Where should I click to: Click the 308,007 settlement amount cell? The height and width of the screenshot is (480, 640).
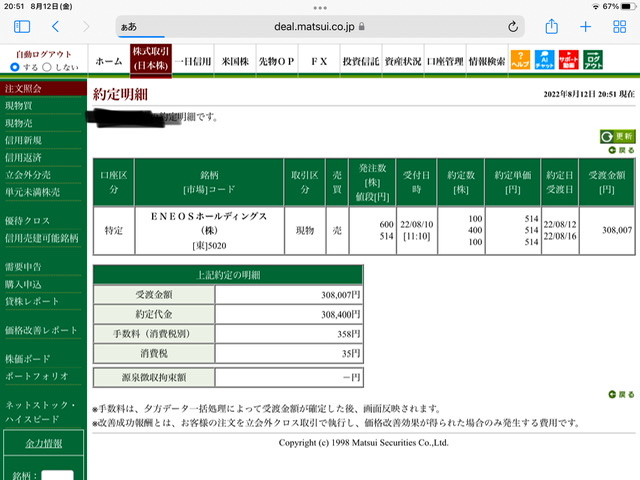click(x=607, y=231)
